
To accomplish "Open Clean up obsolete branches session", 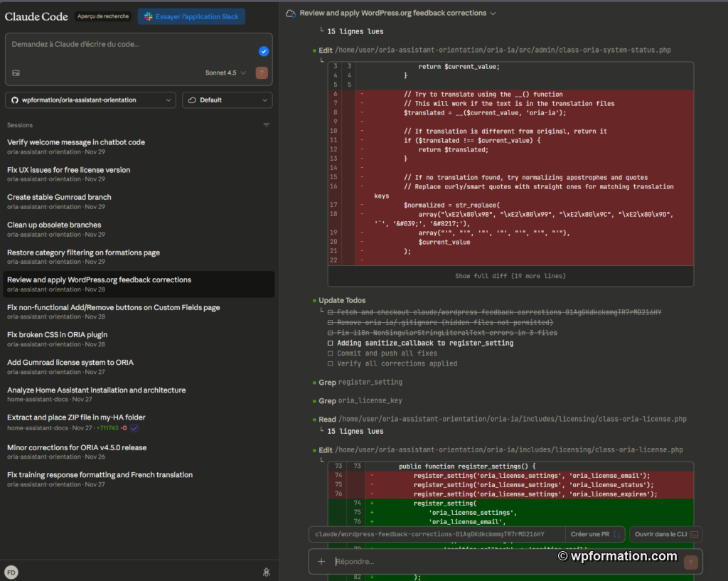I will (139, 230).
